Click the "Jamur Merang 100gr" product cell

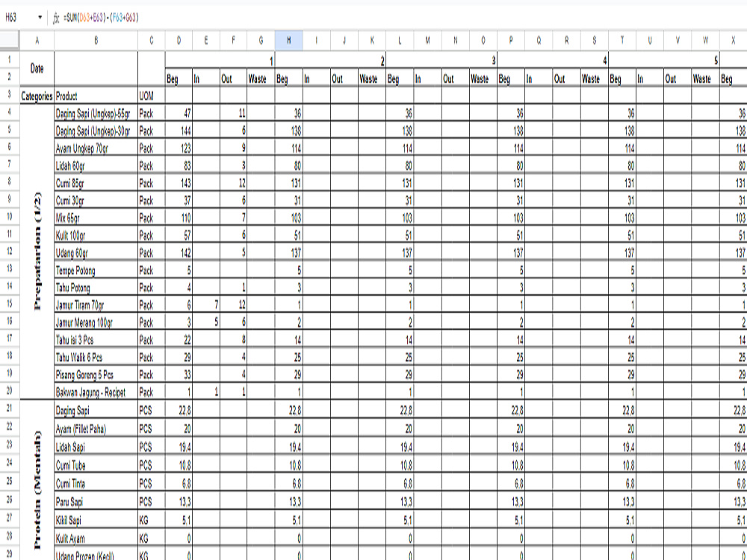coord(96,323)
